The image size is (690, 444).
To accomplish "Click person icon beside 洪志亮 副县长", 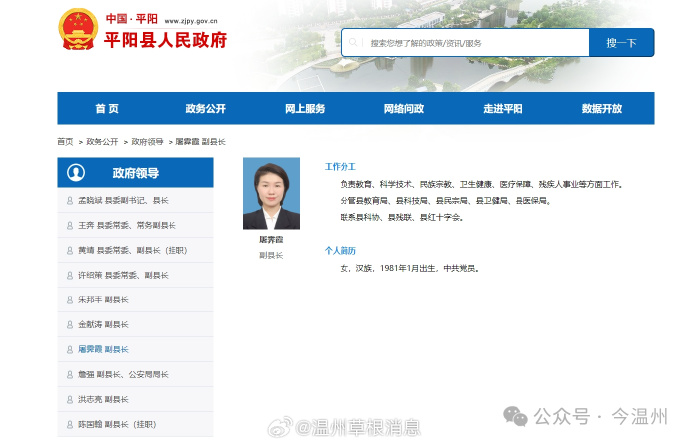I will [x=70, y=399].
